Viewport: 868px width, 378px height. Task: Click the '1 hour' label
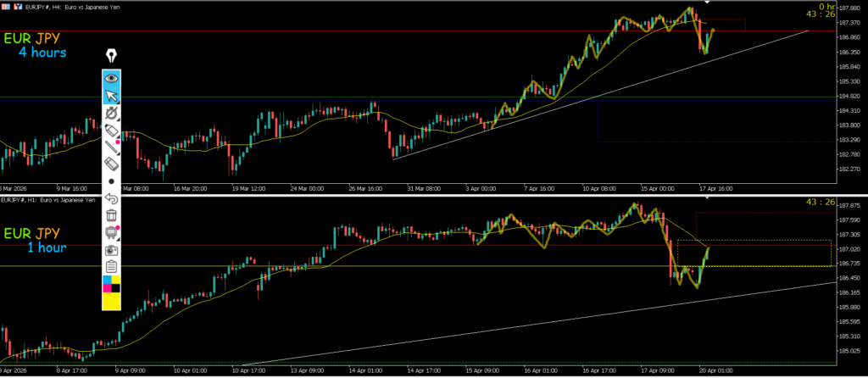tap(47, 247)
